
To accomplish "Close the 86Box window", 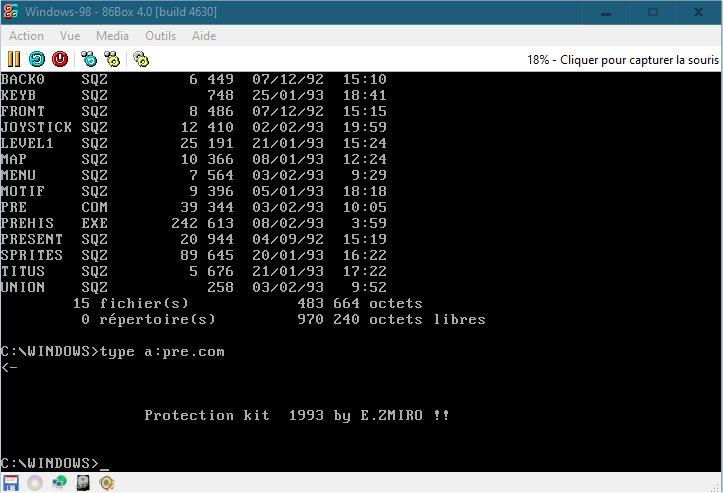I will [x=699, y=12].
